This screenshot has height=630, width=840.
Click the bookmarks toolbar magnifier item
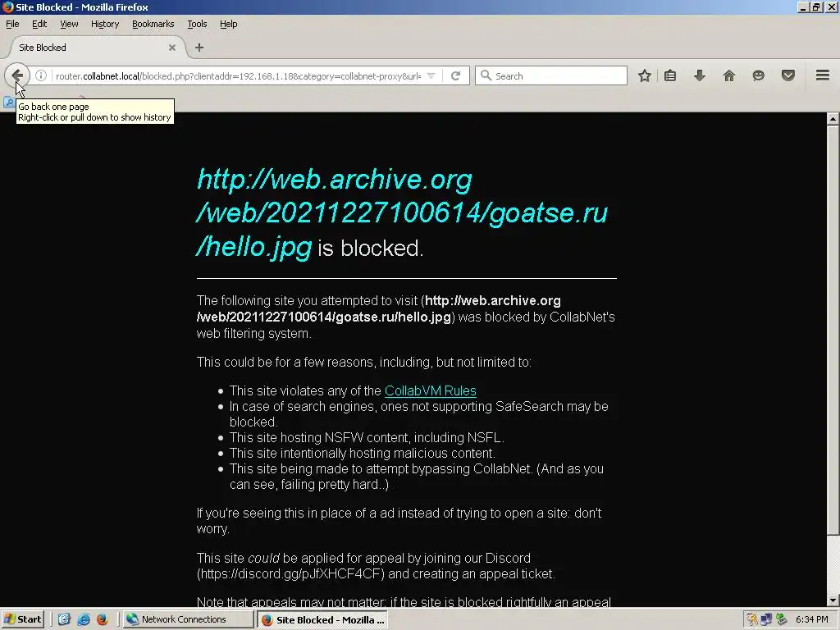[x=8, y=103]
